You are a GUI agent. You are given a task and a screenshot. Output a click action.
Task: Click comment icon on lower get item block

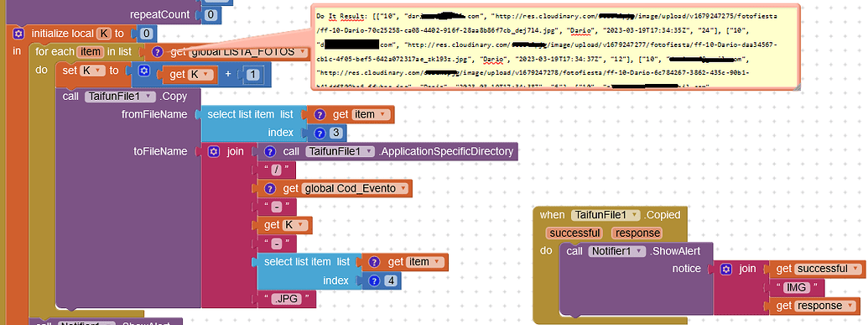pos(374,262)
